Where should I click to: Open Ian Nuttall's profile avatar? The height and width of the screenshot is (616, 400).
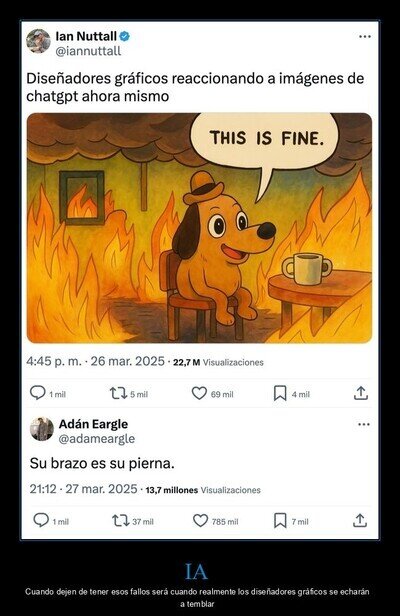[39, 41]
